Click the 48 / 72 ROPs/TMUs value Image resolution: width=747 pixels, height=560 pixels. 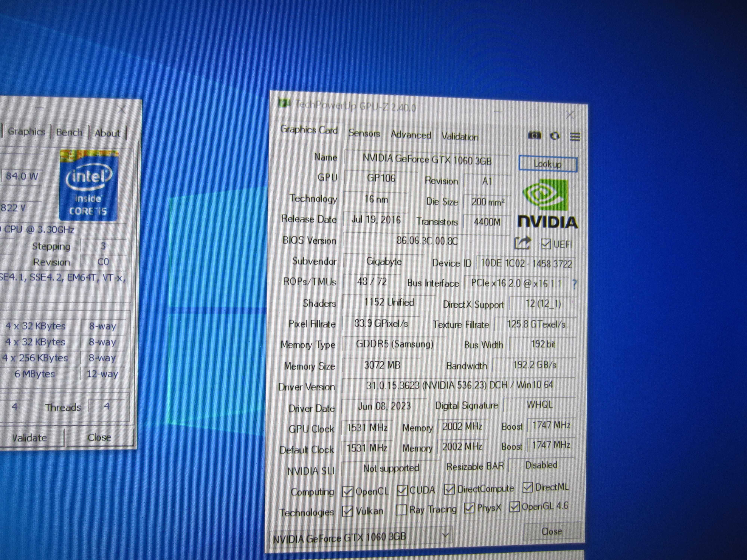pos(372,281)
